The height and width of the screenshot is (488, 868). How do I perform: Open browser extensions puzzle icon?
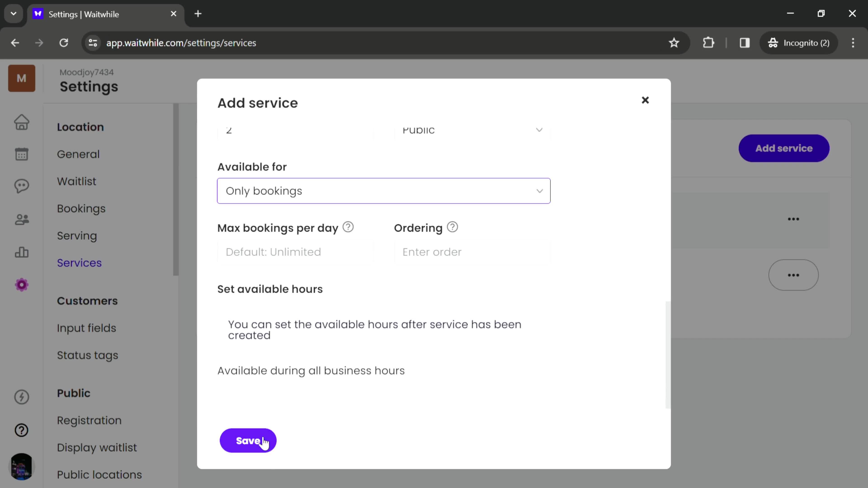tap(708, 43)
